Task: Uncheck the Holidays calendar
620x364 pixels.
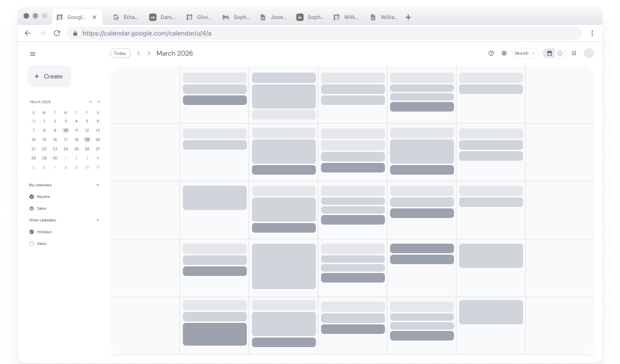Action: pos(32,232)
